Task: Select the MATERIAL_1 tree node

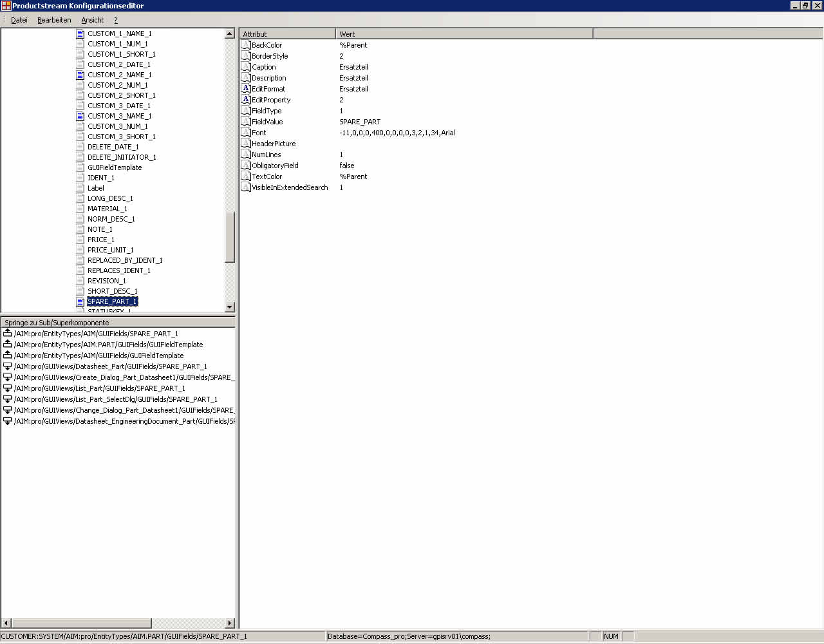Action: pyautogui.click(x=108, y=209)
